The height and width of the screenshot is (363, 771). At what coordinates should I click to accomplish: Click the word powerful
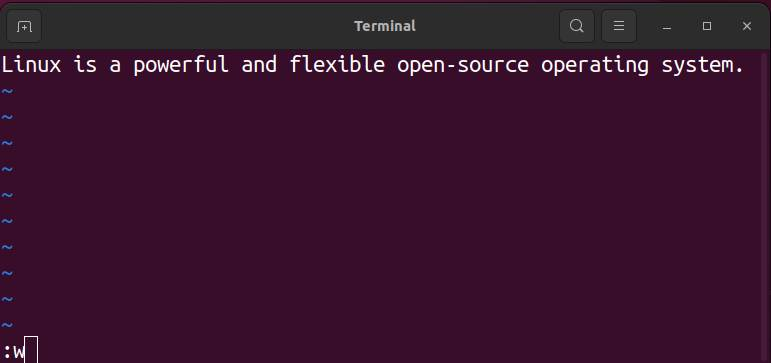point(181,65)
